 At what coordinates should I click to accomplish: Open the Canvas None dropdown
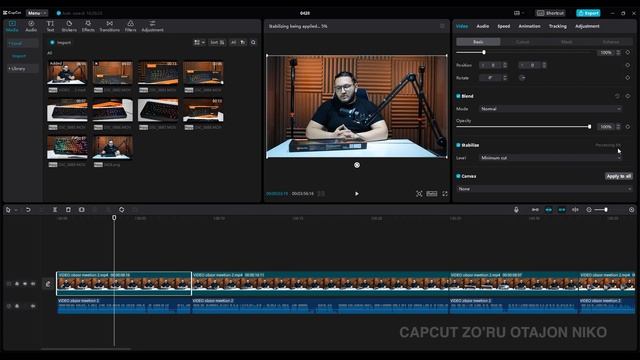pyautogui.click(x=544, y=189)
